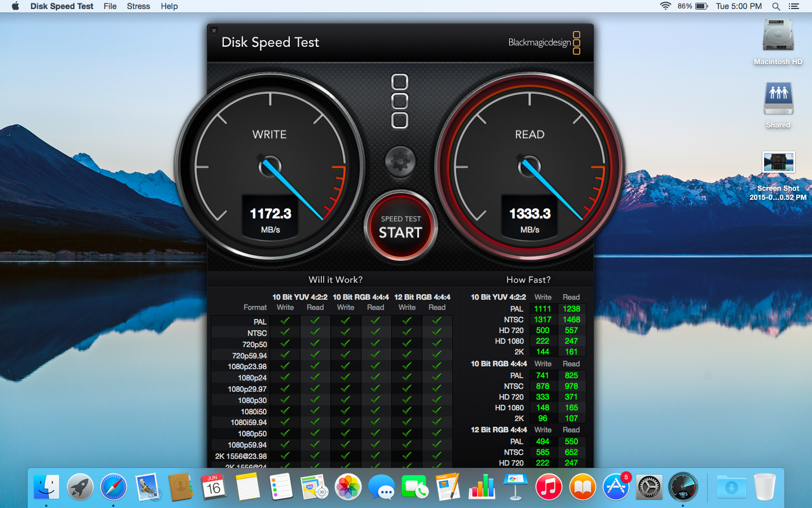The width and height of the screenshot is (812, 508).
Task: Click the 12 Bit RGB PAL write value 494
Action: click(542, 441)
